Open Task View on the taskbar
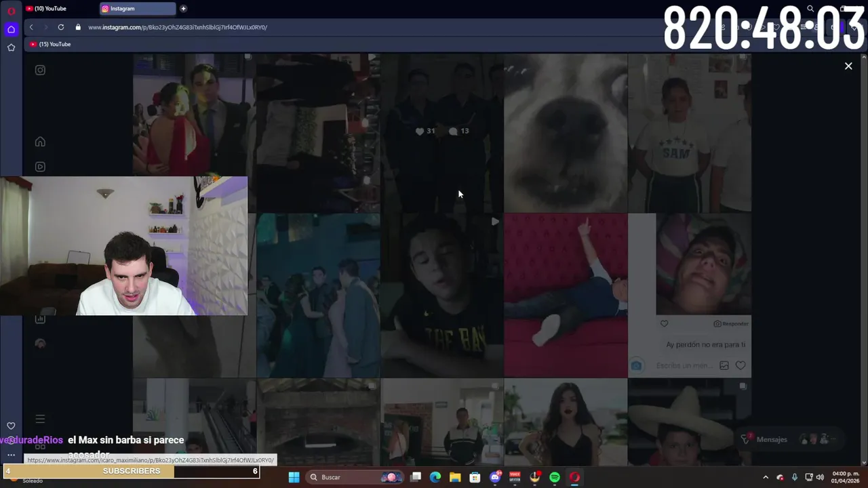Viewport: 868px width, 488px height. (x=416, y=477)
